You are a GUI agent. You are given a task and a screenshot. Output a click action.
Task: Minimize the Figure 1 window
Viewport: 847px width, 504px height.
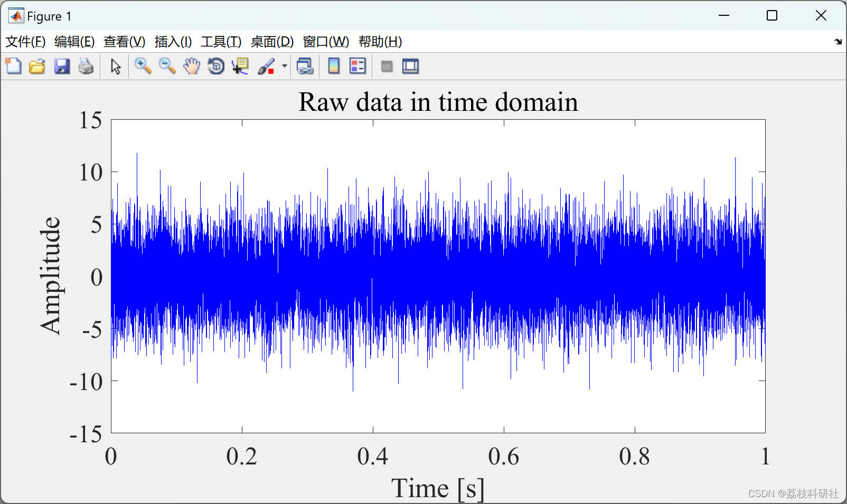click(x=724, y=16)
